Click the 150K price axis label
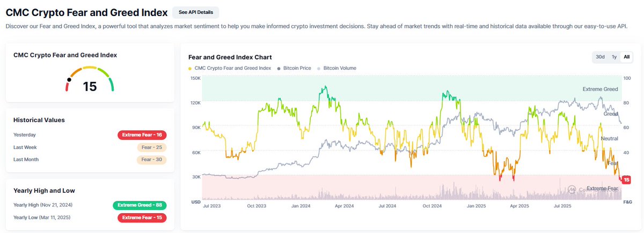The image size is (644, 233). click(x=195, y=78)
